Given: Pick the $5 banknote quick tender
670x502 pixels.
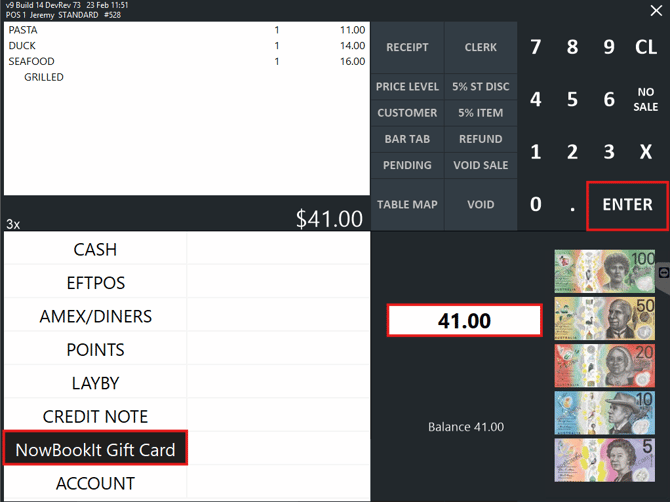Looking at the screenshot, I should (x=605, y=459).
